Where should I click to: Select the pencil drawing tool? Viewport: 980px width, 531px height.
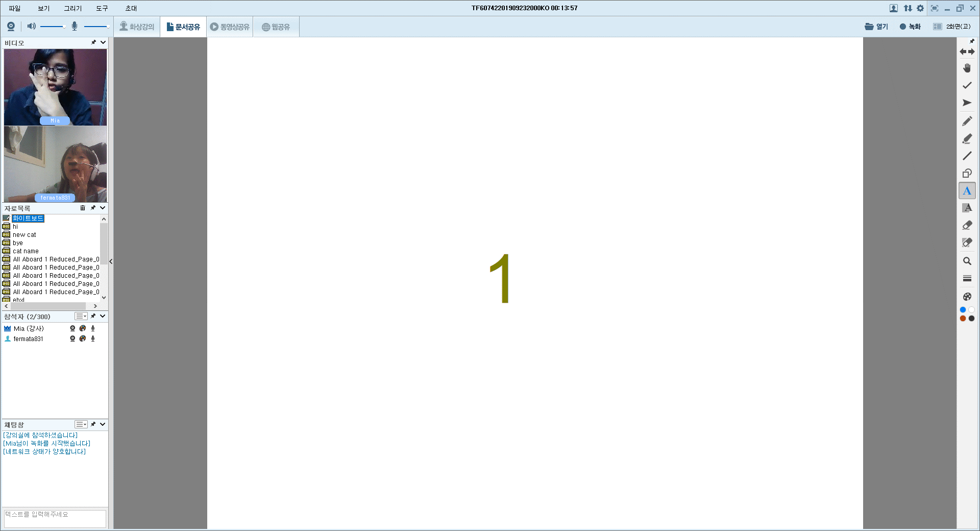(x=967, y=121)
